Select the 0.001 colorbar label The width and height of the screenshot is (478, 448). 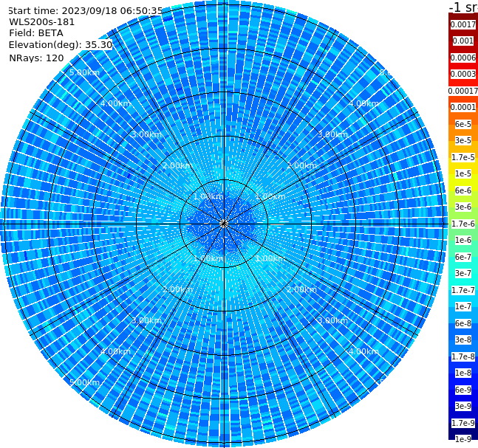(x=463, y=41)
